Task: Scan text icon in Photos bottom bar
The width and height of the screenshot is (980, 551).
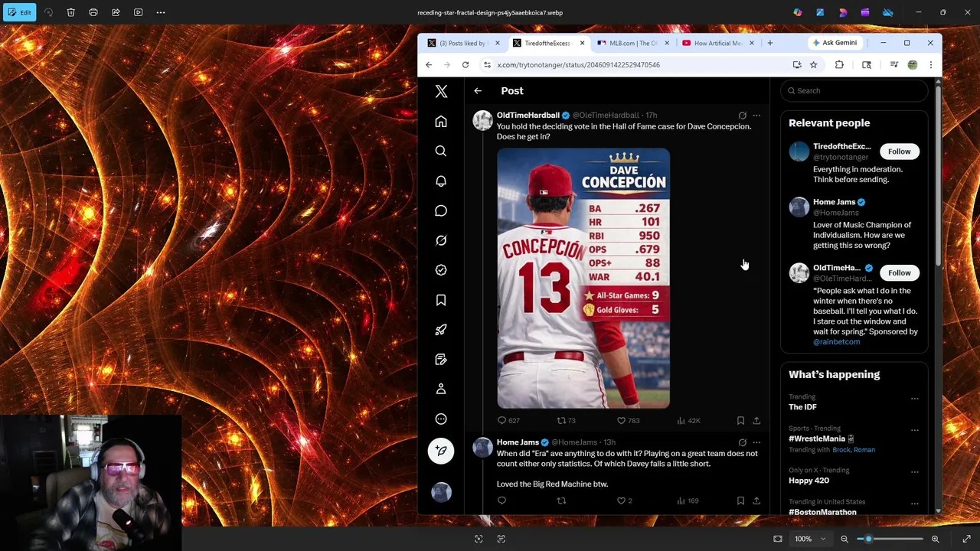Action: (x=501, y=539)
